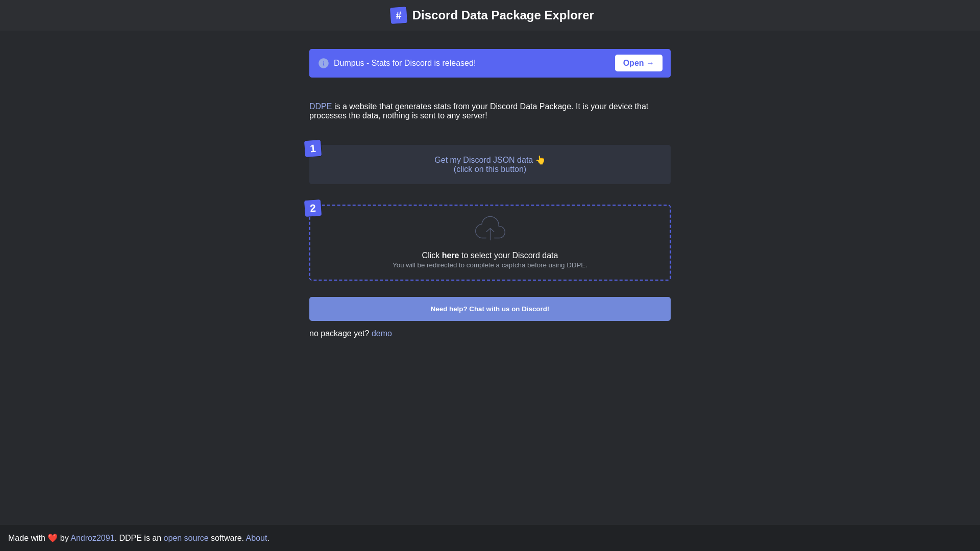980x551 pixels.
Task: Click the 'no package yet?' text
Action: pos(339,334)
